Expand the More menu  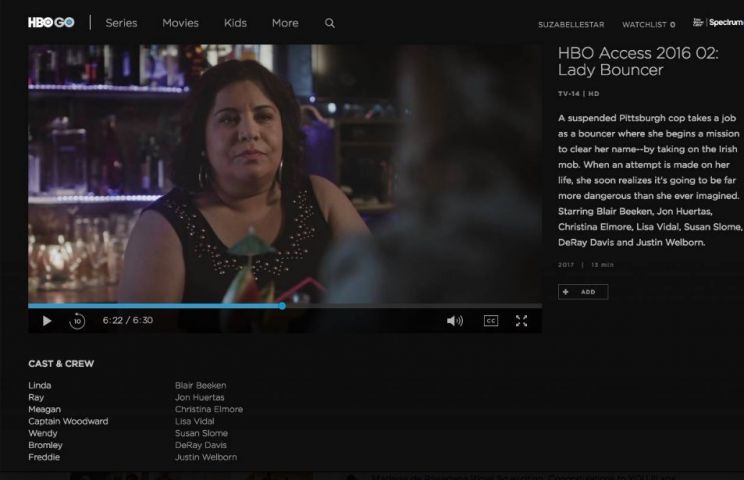pos(285,23)
